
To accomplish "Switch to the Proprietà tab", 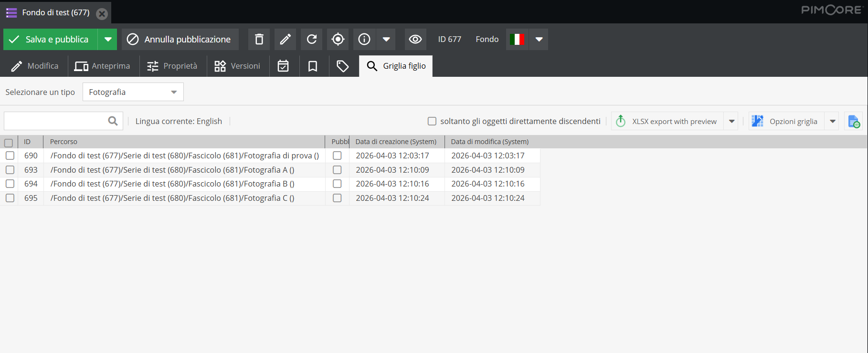I will (x=172, y=66).
